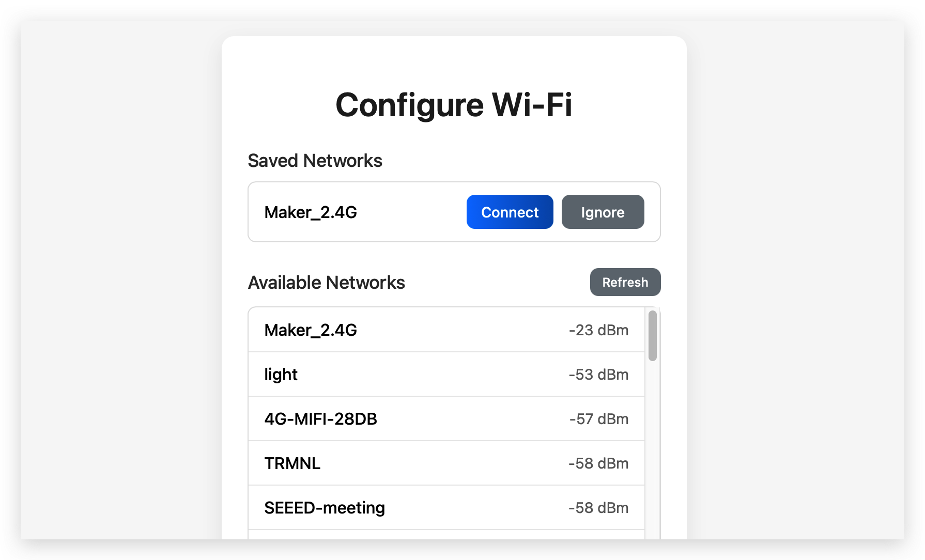Choose the 4G-MIFI-28DB network

446,419
